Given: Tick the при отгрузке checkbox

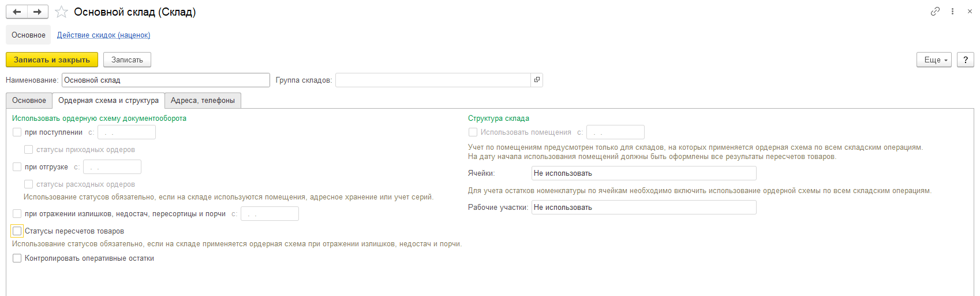Looking at the screenshot, I should [x=17, y=167].
